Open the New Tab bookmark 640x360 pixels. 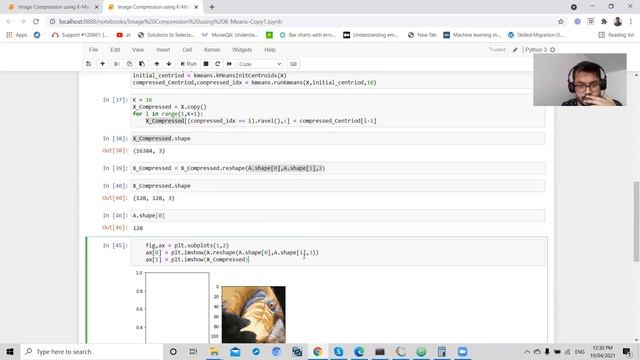click(x=422, y=35)
